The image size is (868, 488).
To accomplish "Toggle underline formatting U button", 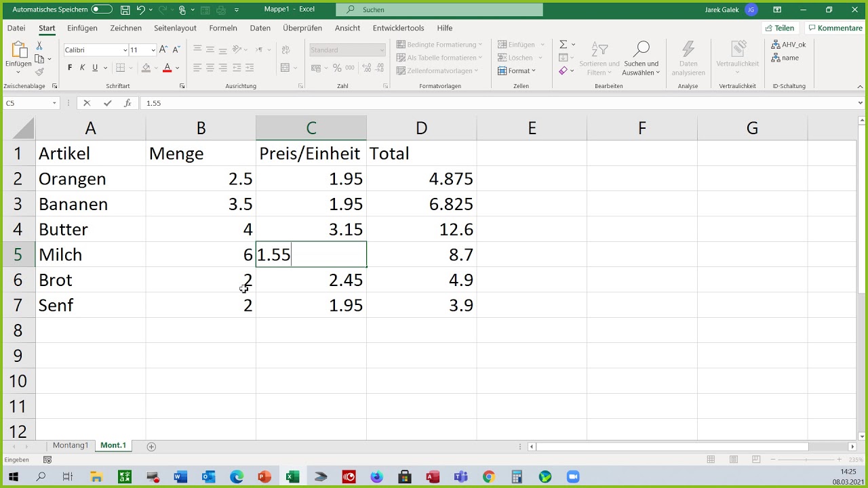I will coord(95,68).
